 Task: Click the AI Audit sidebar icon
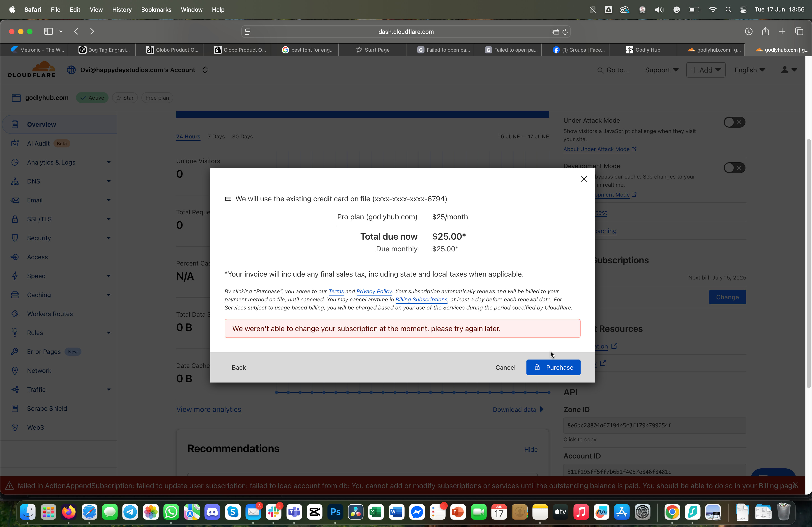[15, 143]
